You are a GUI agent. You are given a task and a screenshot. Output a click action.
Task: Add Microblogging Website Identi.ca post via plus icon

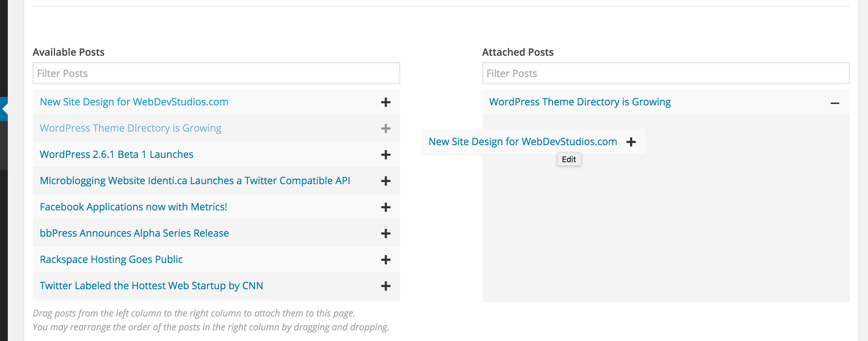pos(386,181)
